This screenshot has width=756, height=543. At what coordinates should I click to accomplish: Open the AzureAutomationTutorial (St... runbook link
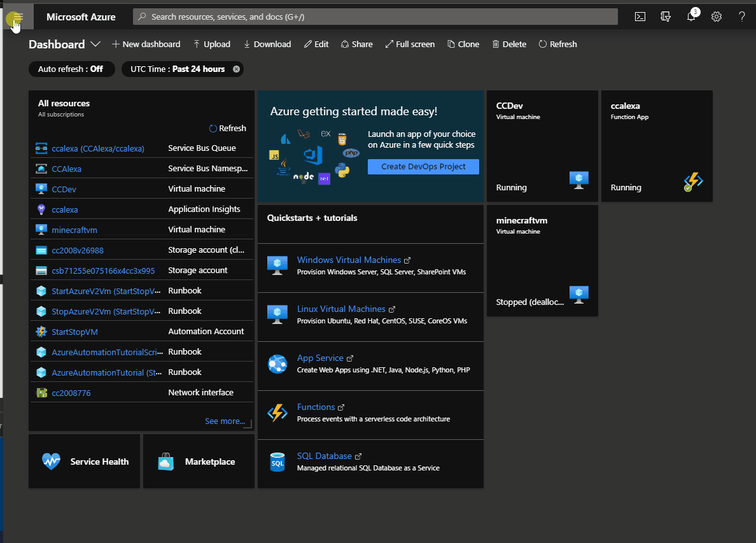106,372
